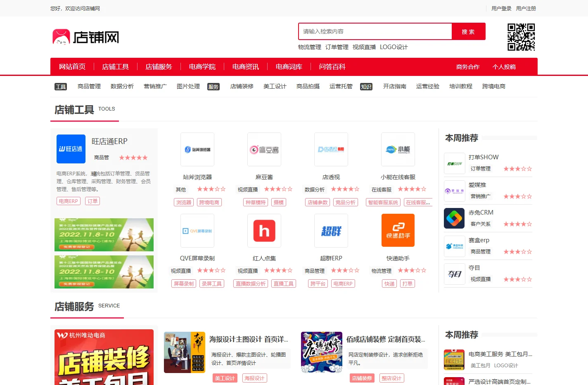Click the red 店铺装修 service tag
The width and height of the screenshot is (588, 385).
pos(362,378)
